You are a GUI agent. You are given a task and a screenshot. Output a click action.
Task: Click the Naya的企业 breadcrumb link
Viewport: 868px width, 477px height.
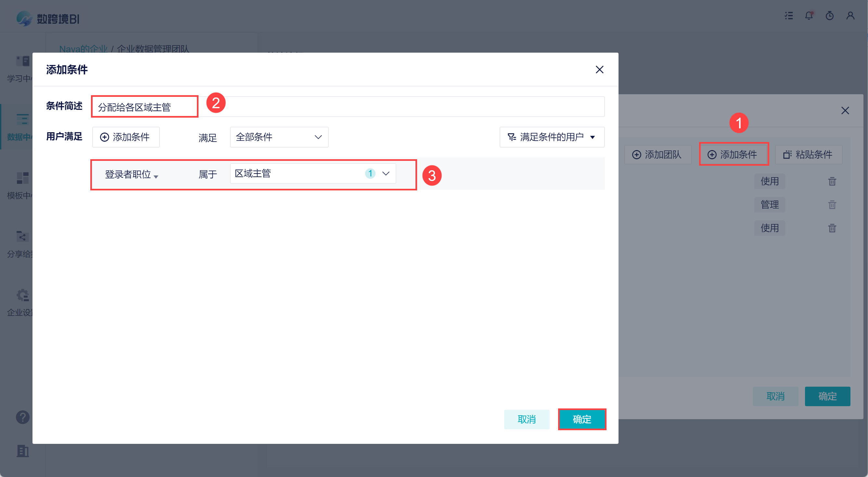tap(83, 49)
